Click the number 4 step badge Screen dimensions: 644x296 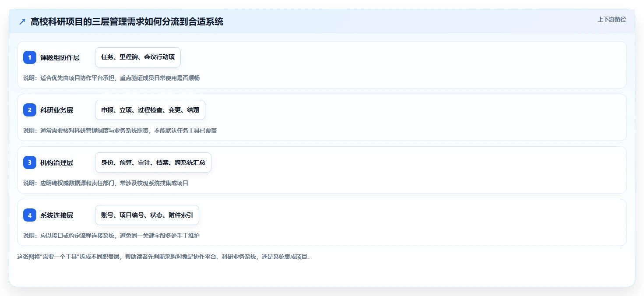point(30,215)
